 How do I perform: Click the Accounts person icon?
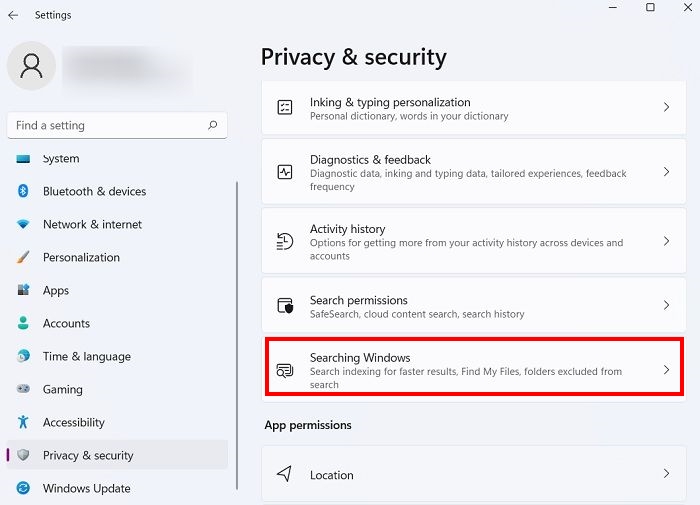[x=23, y=323]
